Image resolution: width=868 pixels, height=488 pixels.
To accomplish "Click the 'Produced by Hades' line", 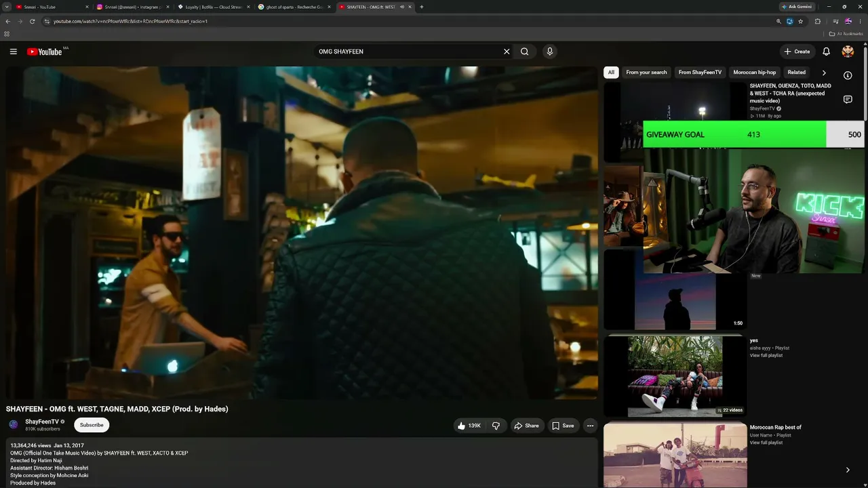I will [x=33, y=483].
